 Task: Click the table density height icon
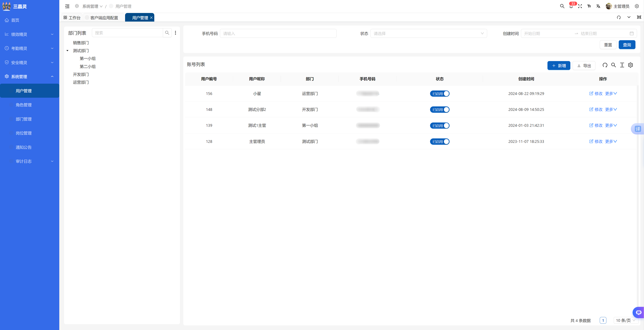622,65
